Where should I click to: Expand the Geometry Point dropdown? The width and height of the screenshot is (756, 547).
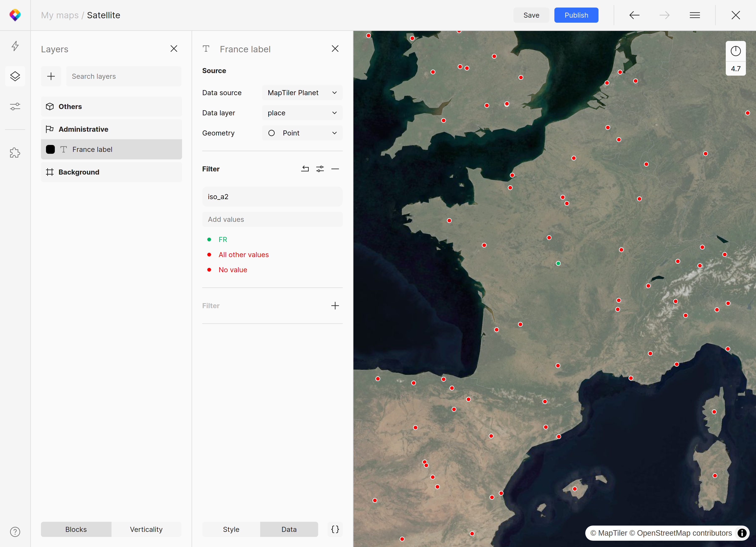(x=302, y=133)
